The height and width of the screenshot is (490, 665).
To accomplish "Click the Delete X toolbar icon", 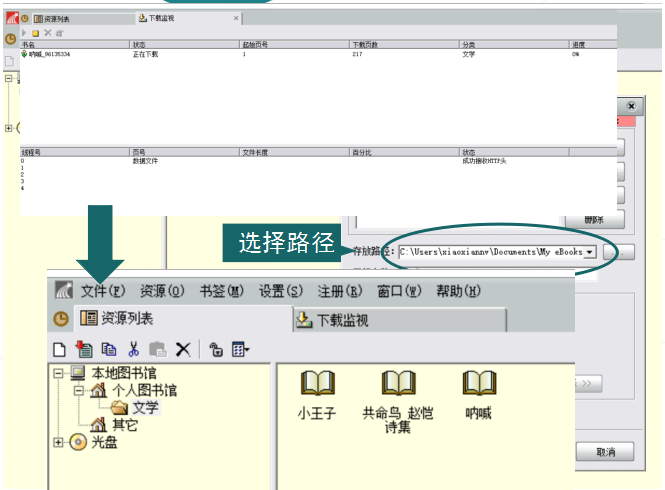I will click(x=183, y=349).
